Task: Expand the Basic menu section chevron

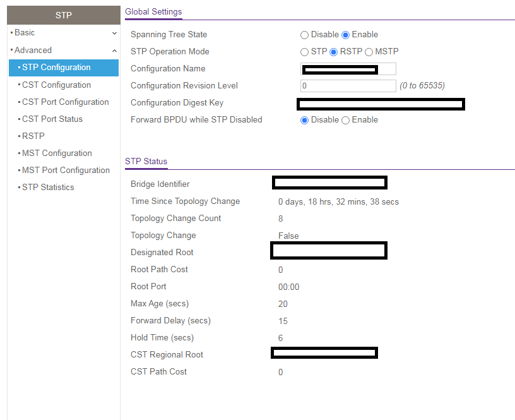Action: 114,33
